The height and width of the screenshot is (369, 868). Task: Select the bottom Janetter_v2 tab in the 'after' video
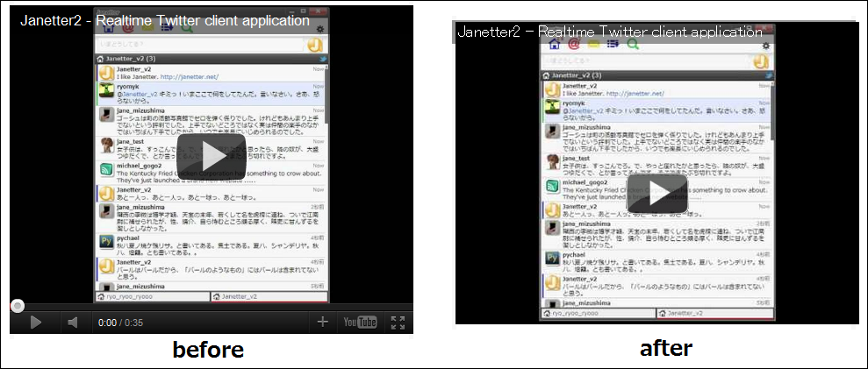(x=715, y=313)
